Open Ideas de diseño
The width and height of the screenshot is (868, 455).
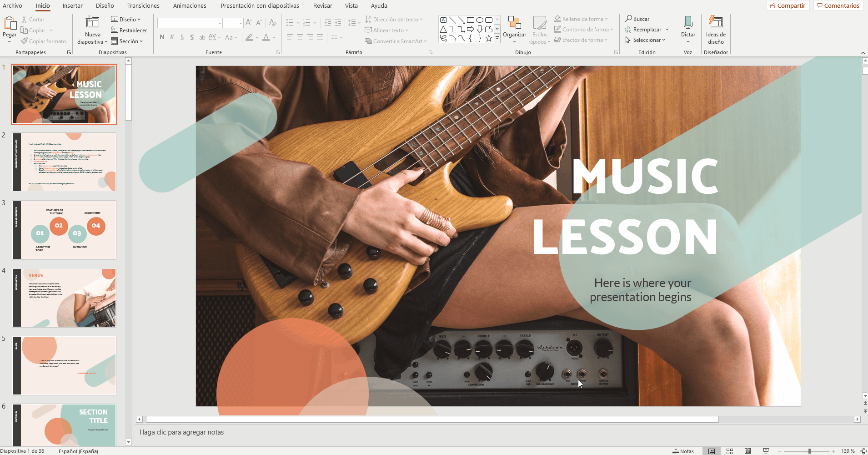716,30
